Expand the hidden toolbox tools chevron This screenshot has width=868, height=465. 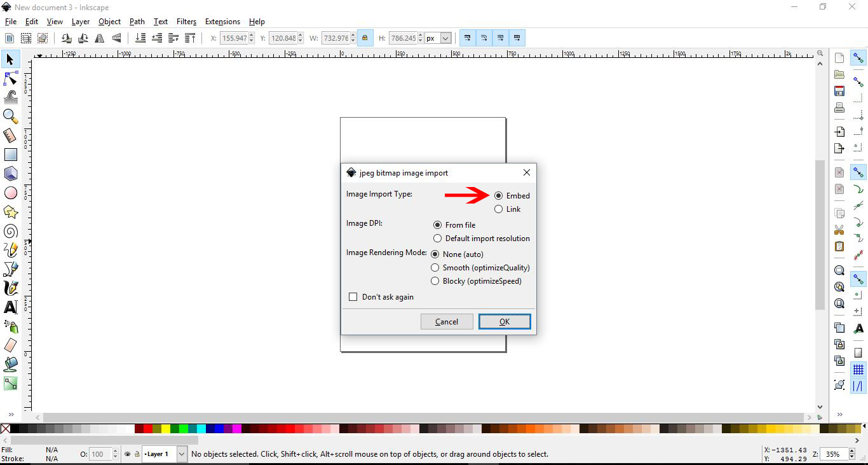(11, 415)
